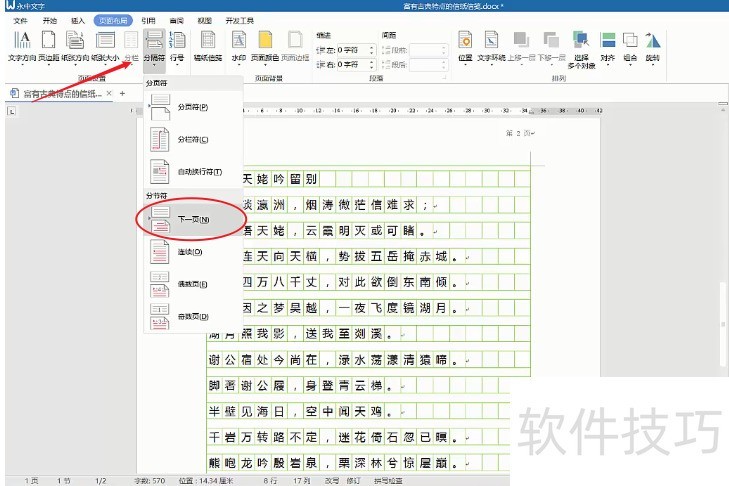Viewport: 729px width, 486px height.
Task: Toggle 拼写检查 spell check in status bar
Action: pos(388,480)
